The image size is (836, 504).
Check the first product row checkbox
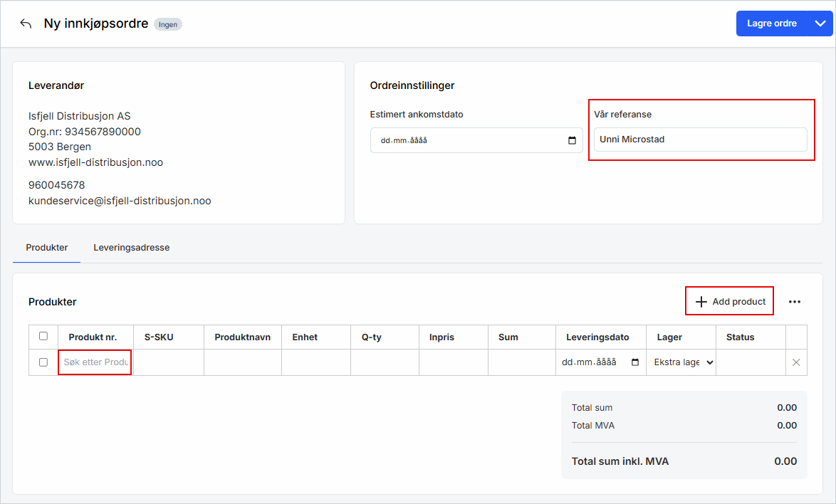pos(43,362)
